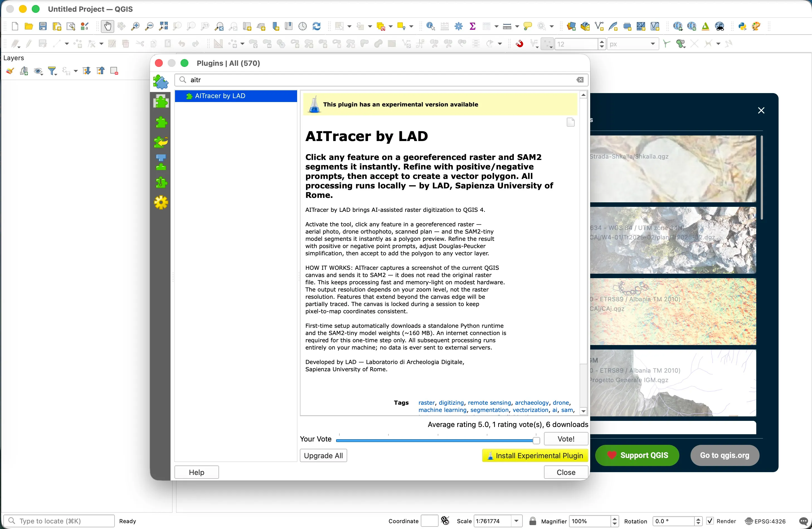Open a project with the folder icon
Image resolution: width=812 pixels, height=529 pixels.
click(x=29, y=26)
